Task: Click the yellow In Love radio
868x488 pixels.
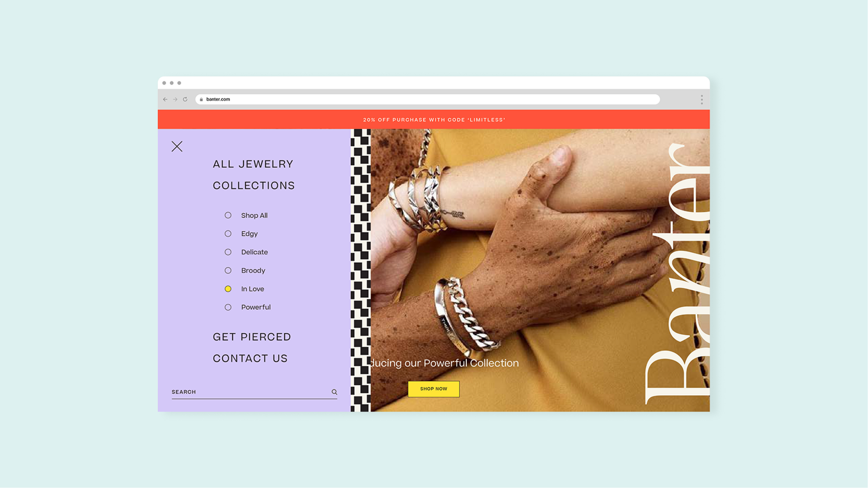Action: point(228,289)
